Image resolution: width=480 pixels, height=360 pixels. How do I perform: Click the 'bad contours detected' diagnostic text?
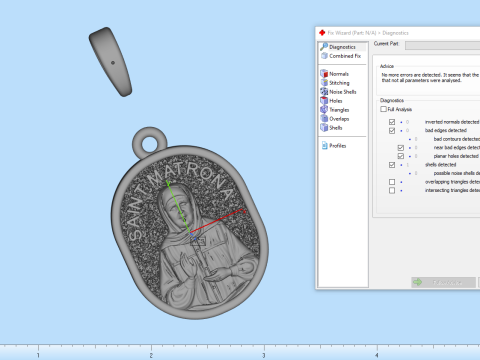pyautogui.click(x=457, y=139)
